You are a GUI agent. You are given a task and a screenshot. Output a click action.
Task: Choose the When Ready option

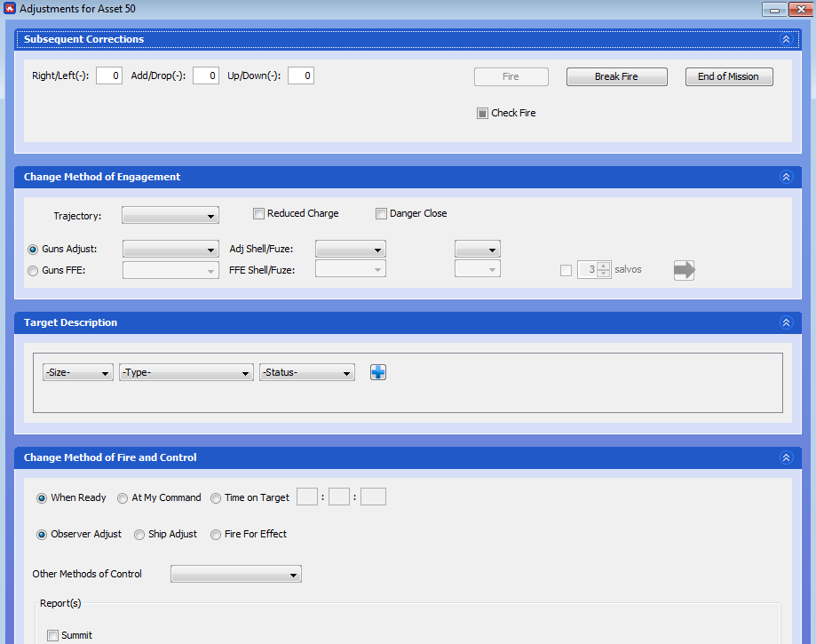pyautogui.click(x=42, y=498)
